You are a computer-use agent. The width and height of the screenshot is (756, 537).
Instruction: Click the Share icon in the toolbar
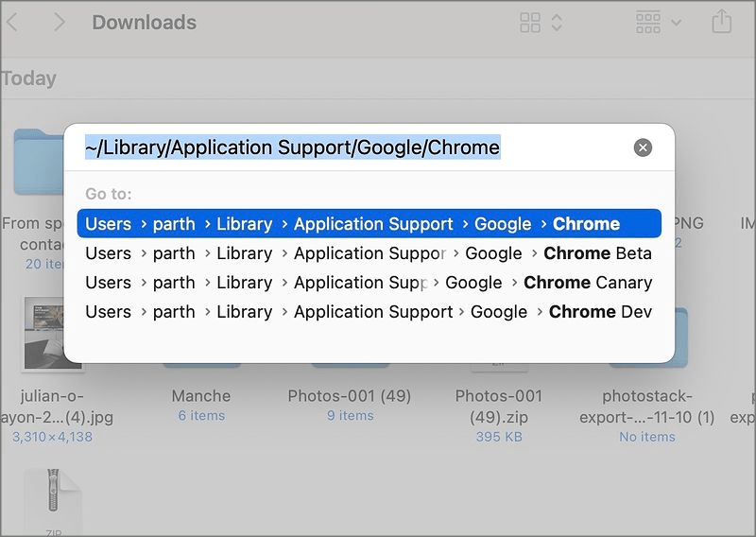[x=721, y=22]
